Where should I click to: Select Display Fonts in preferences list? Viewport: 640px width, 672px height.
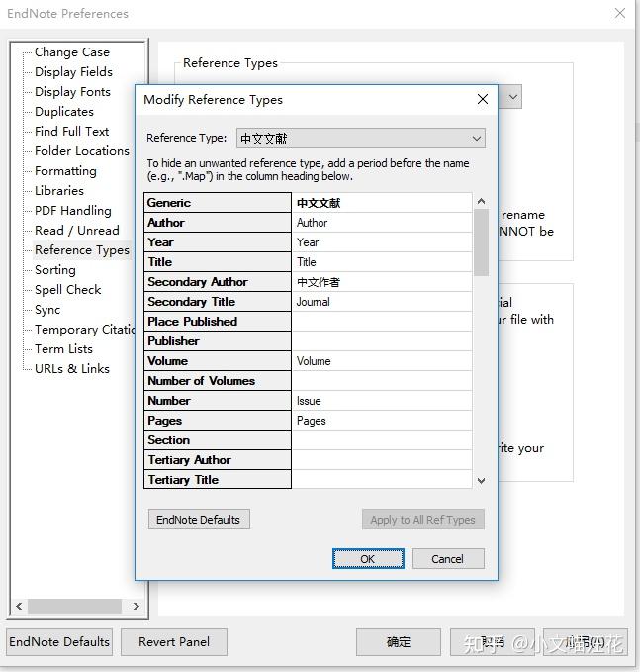72,92
